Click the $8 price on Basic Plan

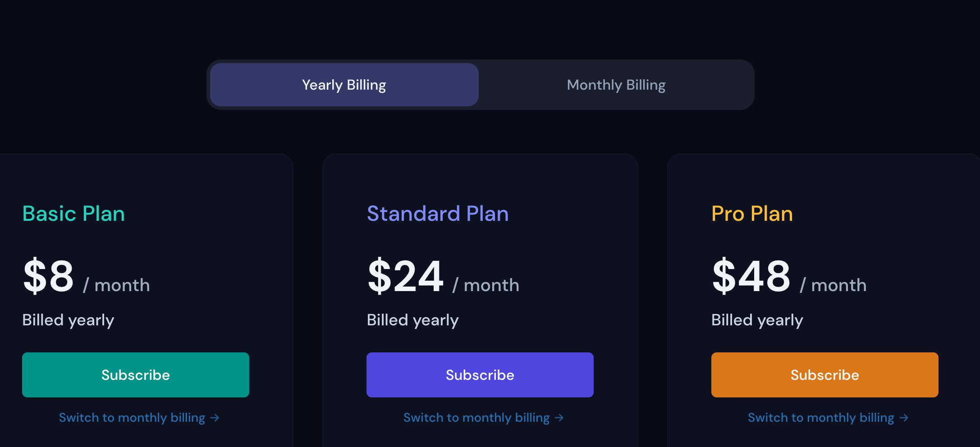point(48,276)
